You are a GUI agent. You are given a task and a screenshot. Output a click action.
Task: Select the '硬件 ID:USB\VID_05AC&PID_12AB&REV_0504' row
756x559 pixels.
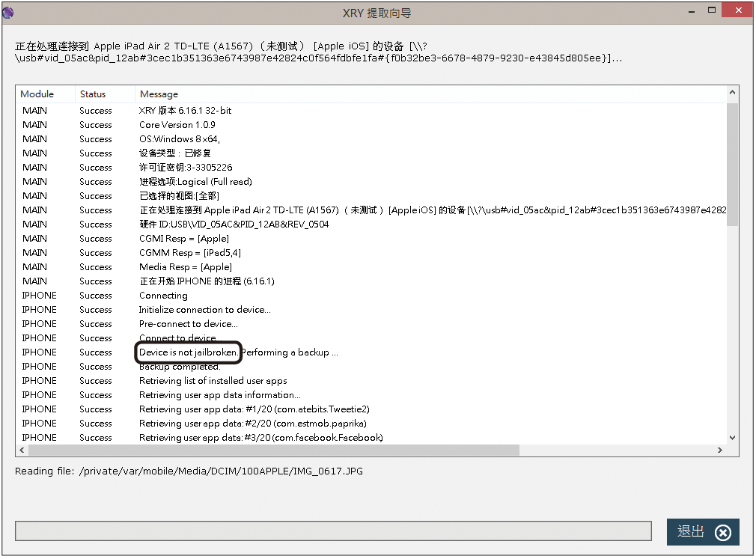(x=371, y=224)
